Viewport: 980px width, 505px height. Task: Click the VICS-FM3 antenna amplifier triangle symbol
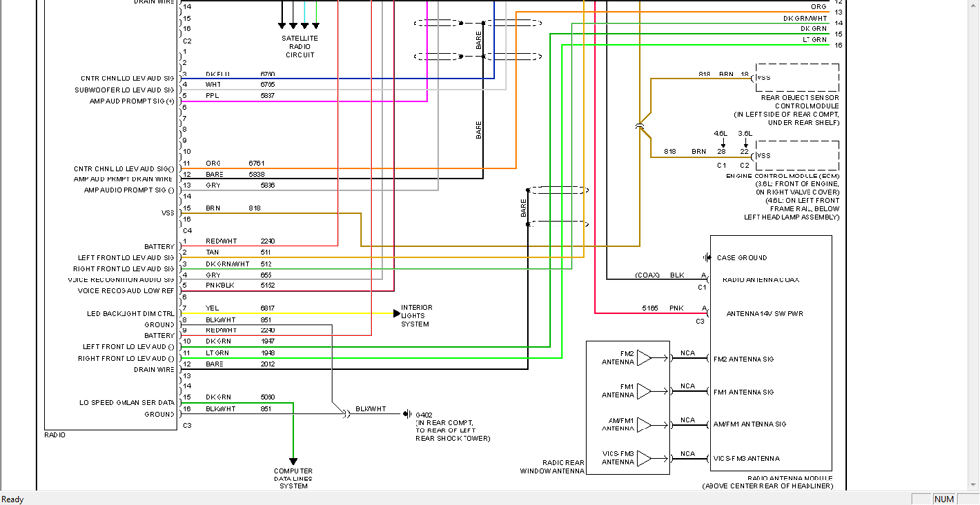point(644,458)
